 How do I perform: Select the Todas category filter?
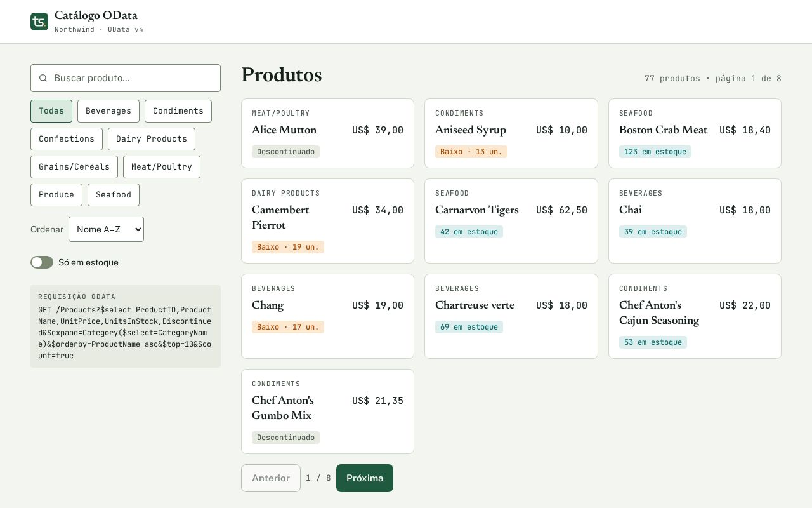tap(51, 111)
